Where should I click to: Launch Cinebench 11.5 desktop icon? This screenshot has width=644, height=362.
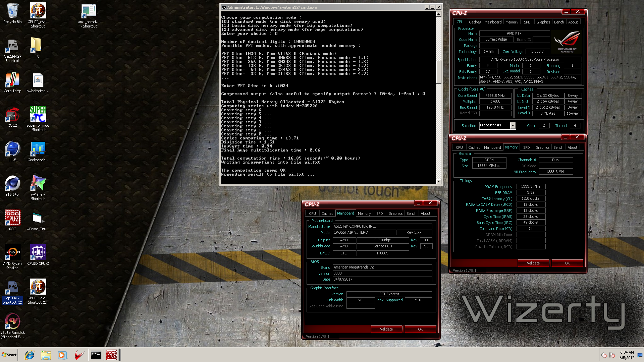pyautogui.click(x=12, y=152)
